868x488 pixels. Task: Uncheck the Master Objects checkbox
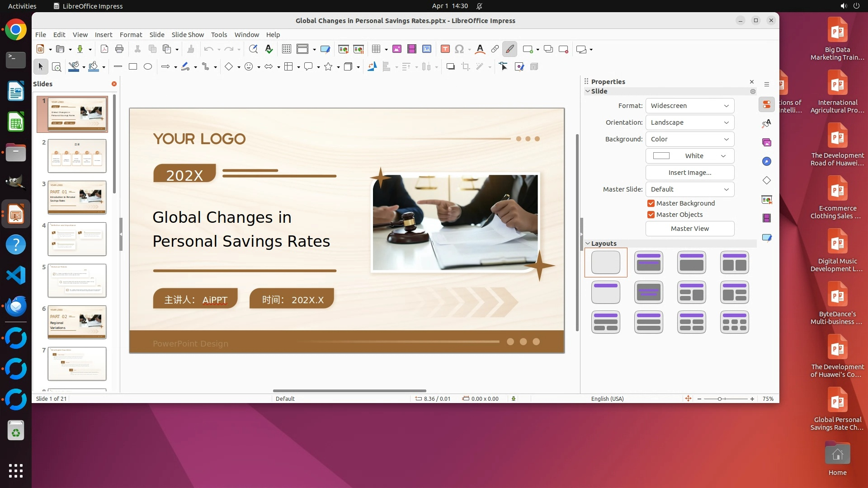click(x=651, y=215)
